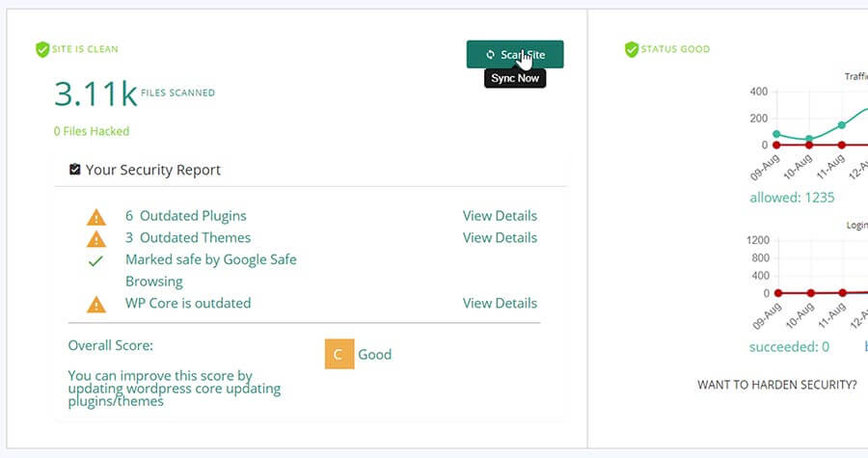This screenshot has width=868, height=458.
Task: Click the allowed: 1235 traffic label
Action: click(x=792, y=198)
